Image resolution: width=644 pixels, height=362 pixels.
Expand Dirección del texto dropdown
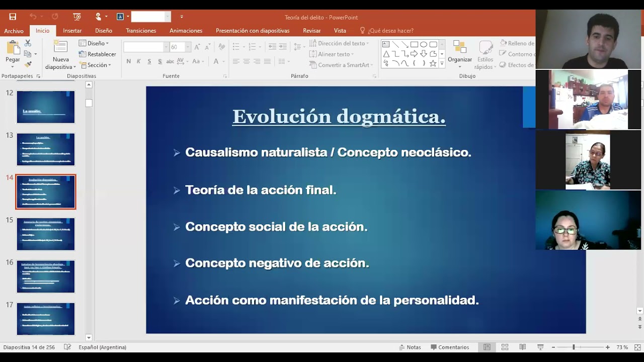pyautogui.click(x=339, y=43)
